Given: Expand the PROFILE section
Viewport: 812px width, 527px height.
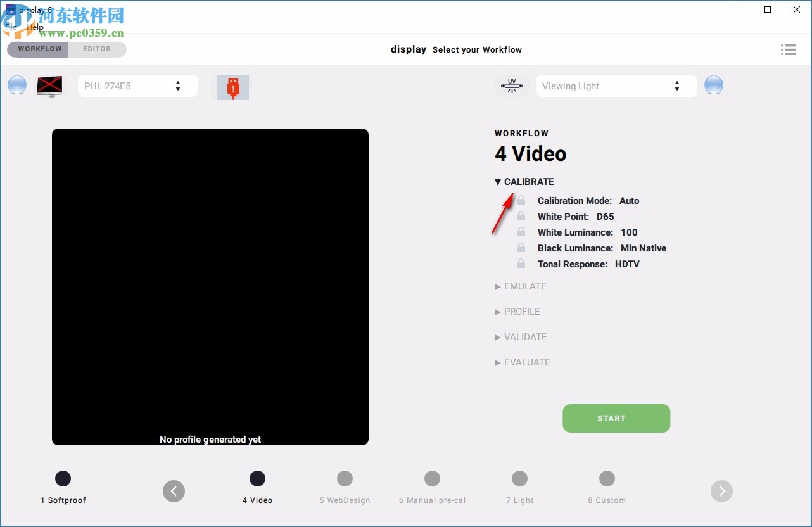Looking at the screenshot, I should 517,312.
